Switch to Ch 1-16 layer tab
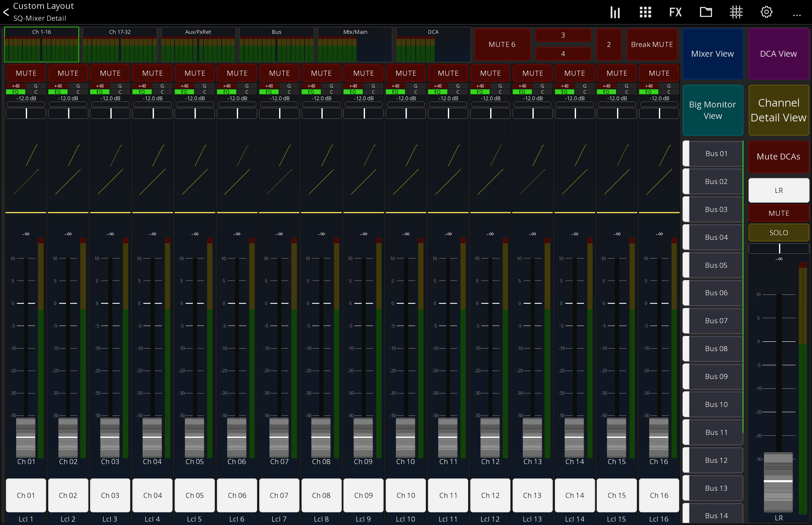The width and height of the screenshot is (812, 525). coord(41,44)
